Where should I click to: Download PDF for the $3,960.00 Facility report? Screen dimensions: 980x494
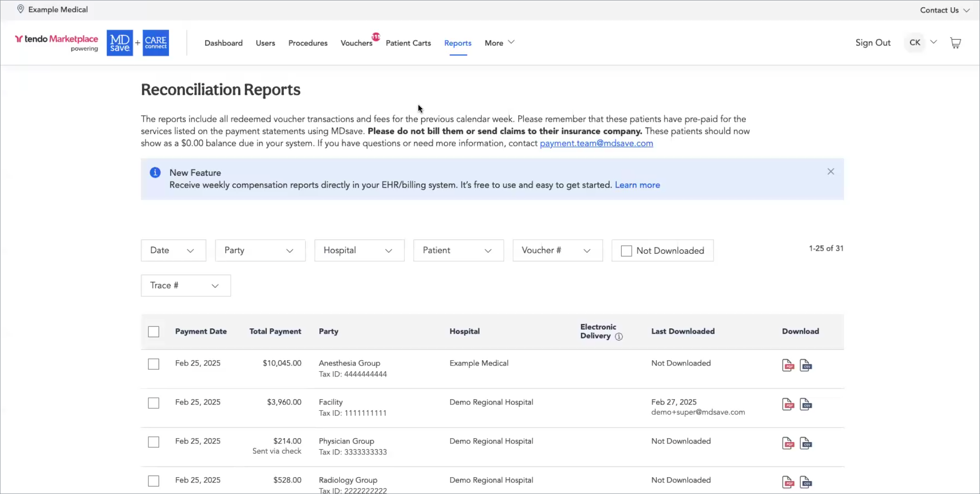(787, 404)
